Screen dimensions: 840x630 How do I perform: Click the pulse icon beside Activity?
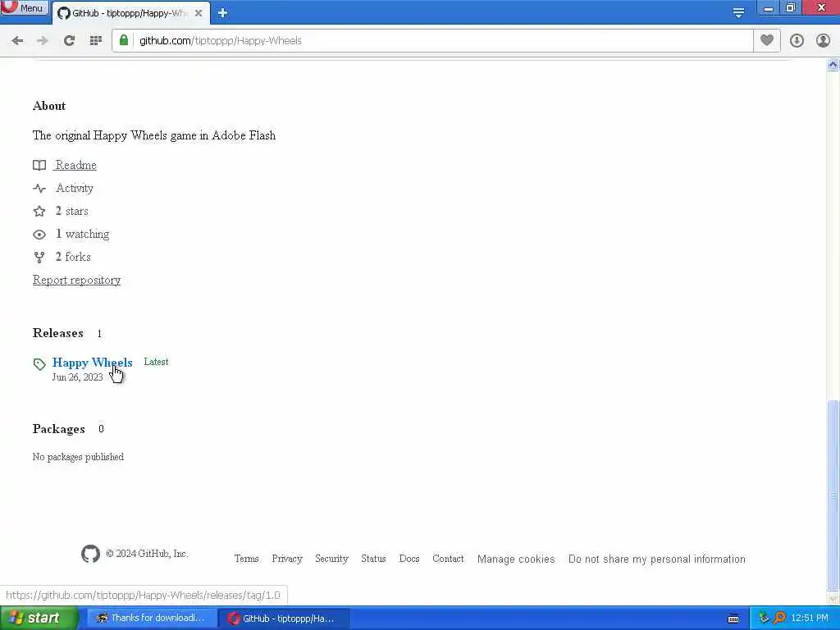tap(39, 189)
